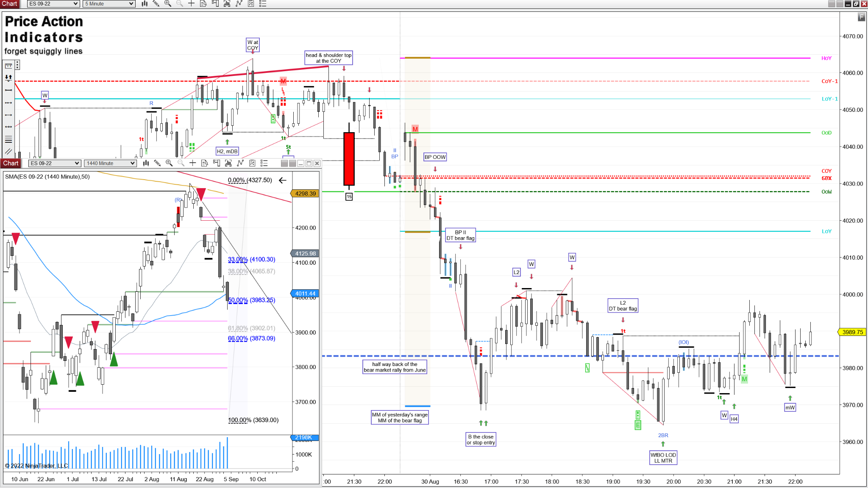This screenshot has width=868, height=488.
Task: Click the 4125.98 gray price marker
Action: pyautogui.click(x=305, y=253)
